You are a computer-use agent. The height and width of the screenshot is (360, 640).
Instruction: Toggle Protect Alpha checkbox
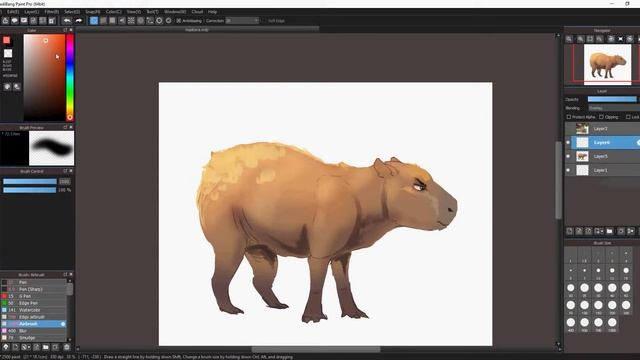(x=569, y=117)
